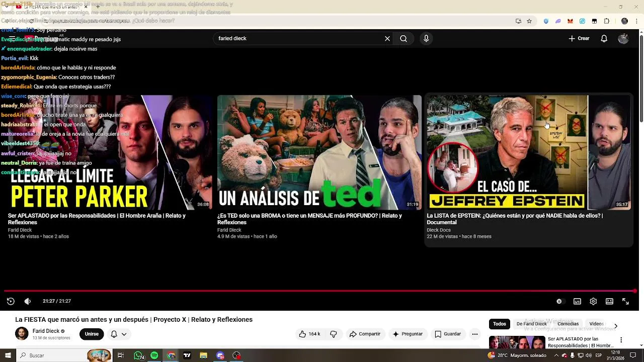Image resolution: width=644 pixels, height=362 pixels.
Task: Open the MetaMask fox extension
Action: coord(570,21)
